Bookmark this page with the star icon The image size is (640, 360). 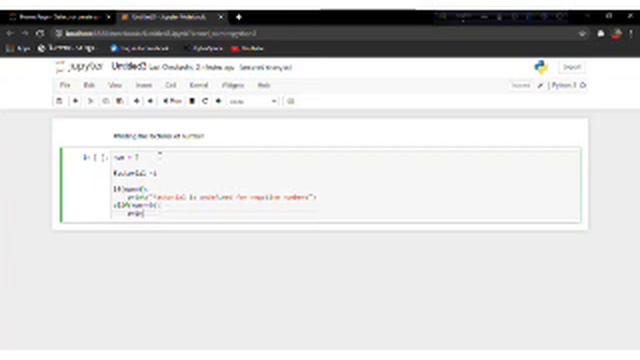582,33
